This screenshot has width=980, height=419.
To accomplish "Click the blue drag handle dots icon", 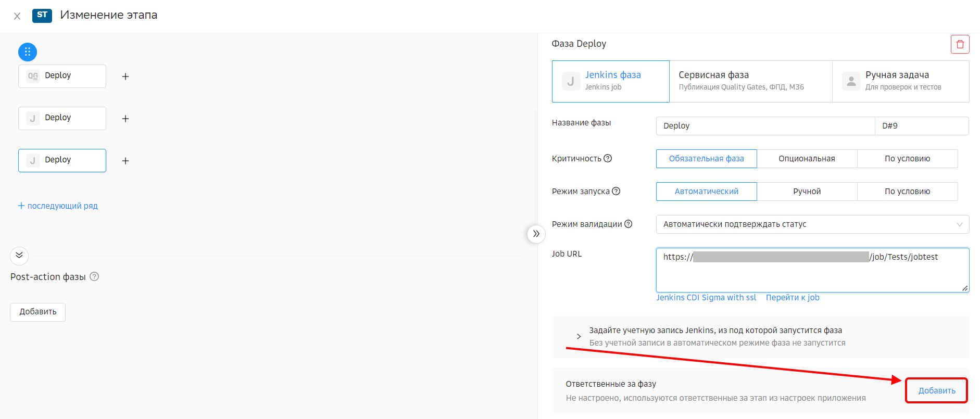I will (x=28, y=52).
